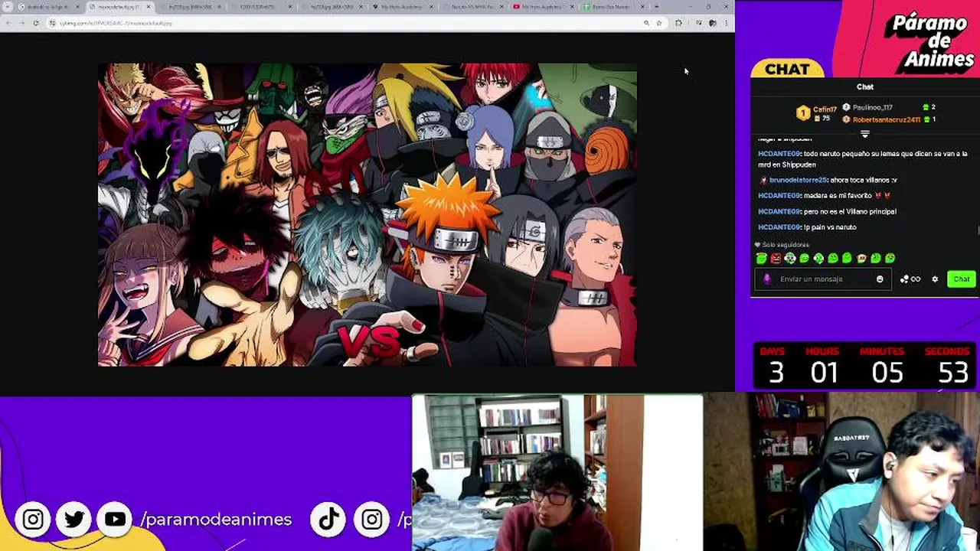Image resolution: width=980 pixels, height=551 pixels.
Task: Close the active maxresdefault.jpg tab
Action: (149, 7)
